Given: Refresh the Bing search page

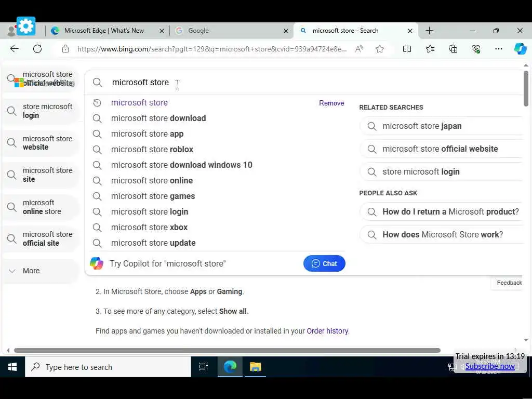Looking at the screenshot, I should click(37, 49).
